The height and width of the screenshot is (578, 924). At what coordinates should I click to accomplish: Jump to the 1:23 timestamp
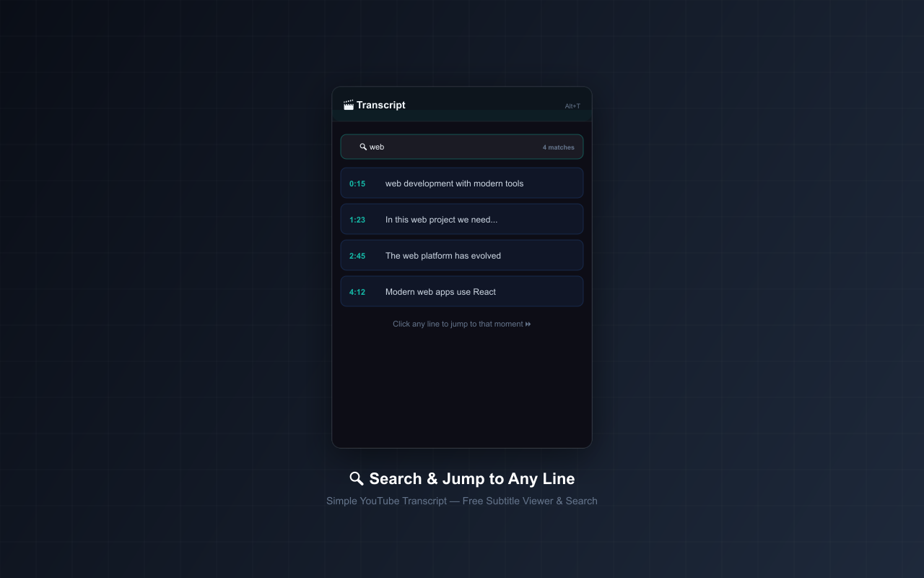click(357, 220)
